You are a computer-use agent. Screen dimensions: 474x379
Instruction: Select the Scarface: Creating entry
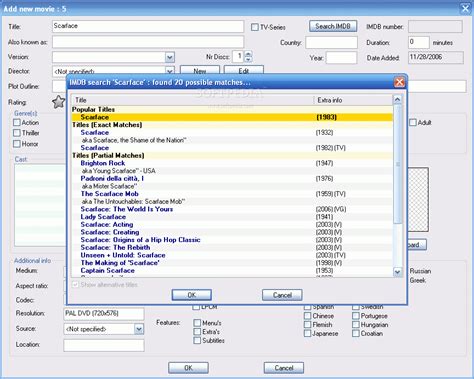pyautogui.click(x=232, y=232)
